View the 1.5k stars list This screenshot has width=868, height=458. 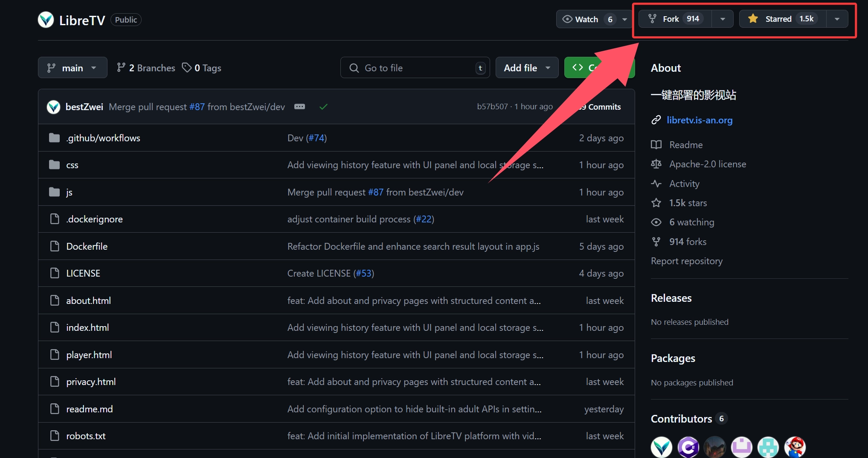coord(688,203)
